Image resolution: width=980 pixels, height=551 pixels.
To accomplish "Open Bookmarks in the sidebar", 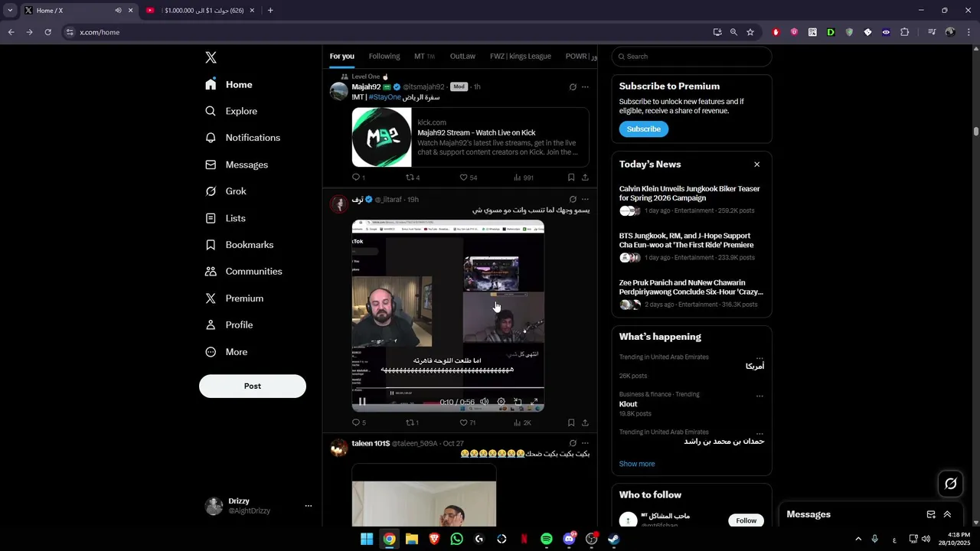I will (239, 245).
